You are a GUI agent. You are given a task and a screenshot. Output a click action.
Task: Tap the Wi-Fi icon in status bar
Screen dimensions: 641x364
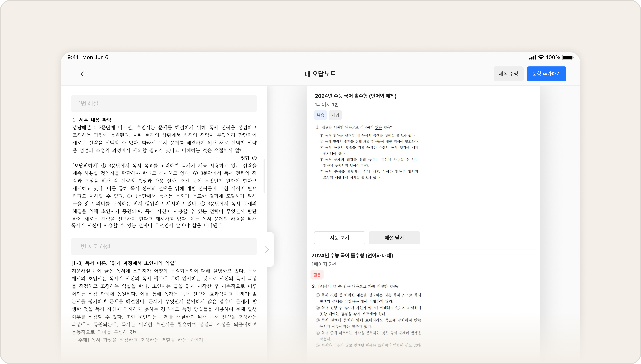coord(541,57)
